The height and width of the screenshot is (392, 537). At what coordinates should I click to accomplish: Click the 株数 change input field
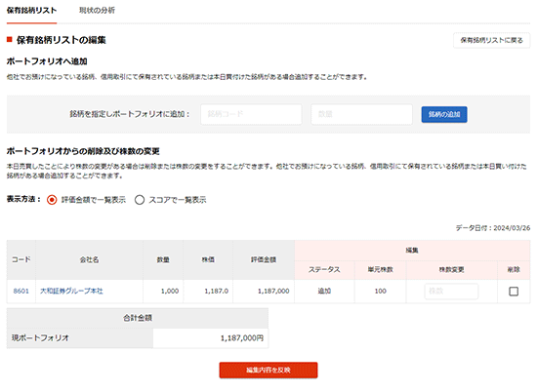pyautogui.click(x=451, y=292)
